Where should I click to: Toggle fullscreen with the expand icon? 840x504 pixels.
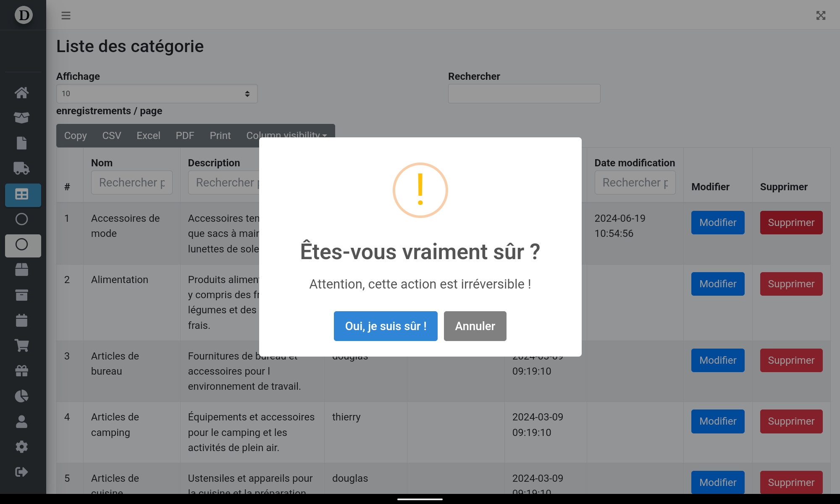(x=821, y=16)
